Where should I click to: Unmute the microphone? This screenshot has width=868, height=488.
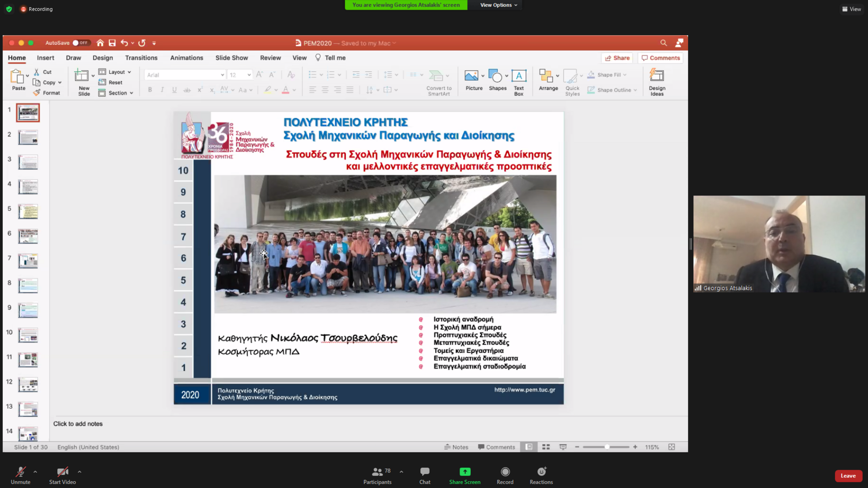(20, 472)
